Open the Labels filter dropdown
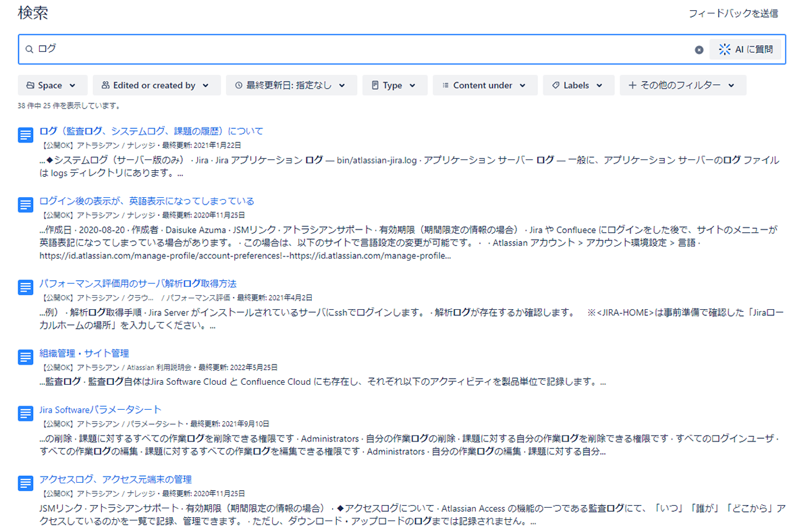 point(578,85)
